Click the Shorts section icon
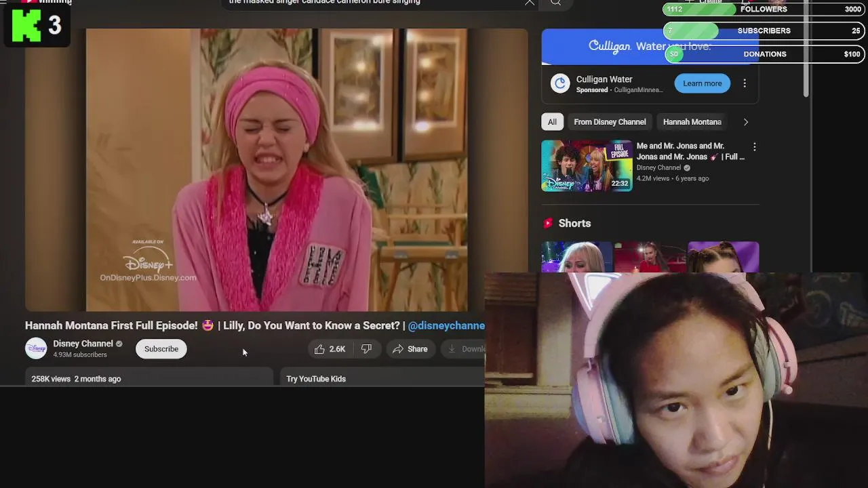868x488 pixels. [548, 223]
